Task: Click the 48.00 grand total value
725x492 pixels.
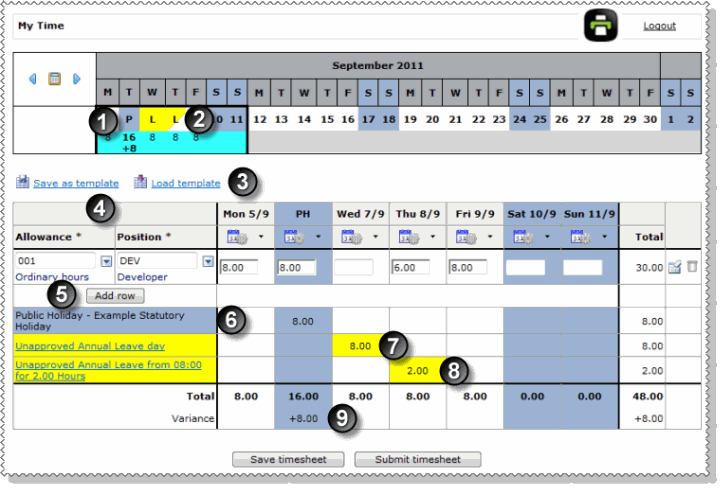Action: tap(648, 396)
